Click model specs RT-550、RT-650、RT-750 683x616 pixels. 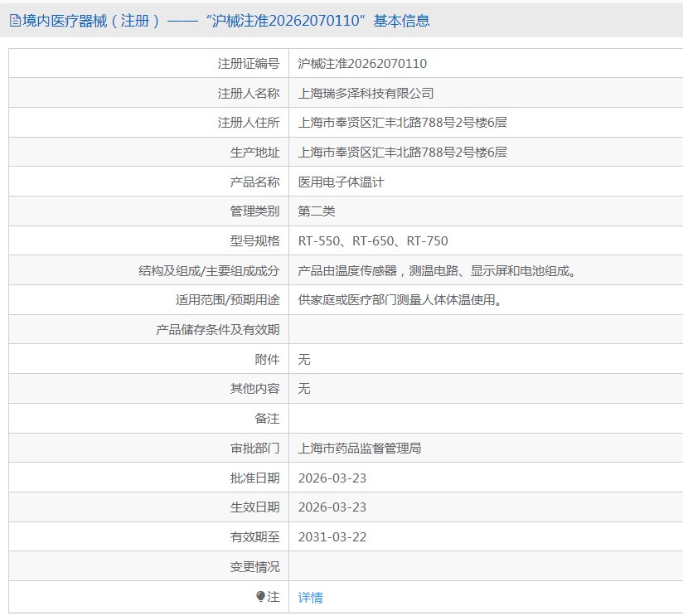pyautogui.click(x=373, y=241)
